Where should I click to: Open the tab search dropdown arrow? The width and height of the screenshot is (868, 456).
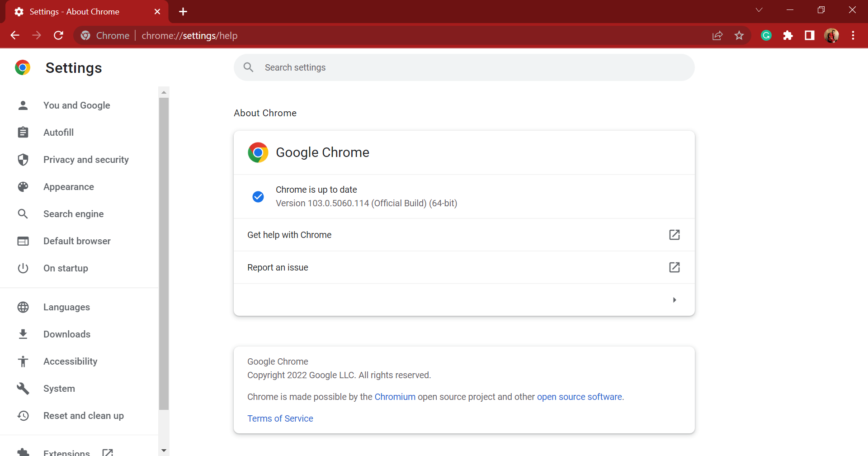coord(759,10)
